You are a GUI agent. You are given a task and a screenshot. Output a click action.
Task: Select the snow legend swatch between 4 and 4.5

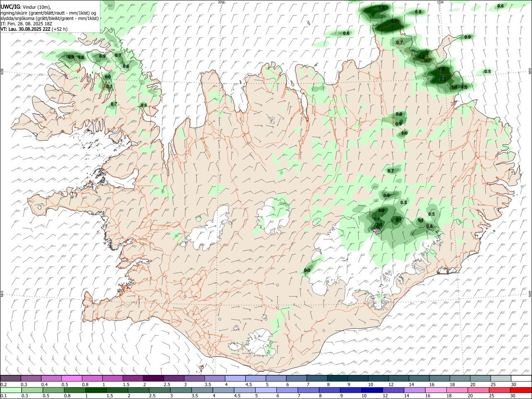click(235, 378)
